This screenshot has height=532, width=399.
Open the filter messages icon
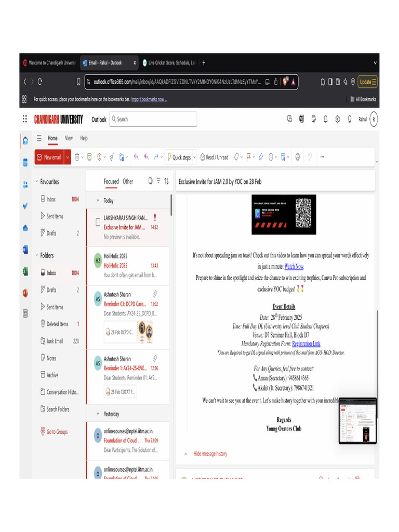pyautogui.click(x=158, y=181)
